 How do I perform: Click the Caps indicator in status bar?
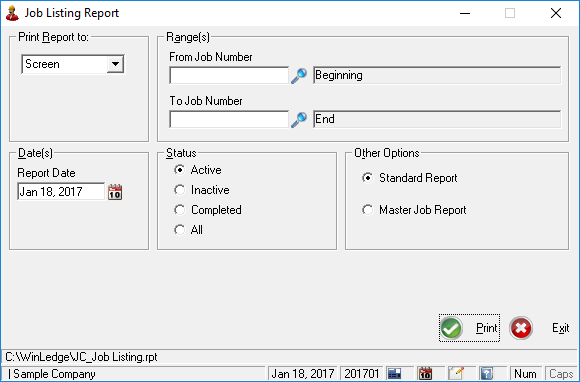[561, 374]
